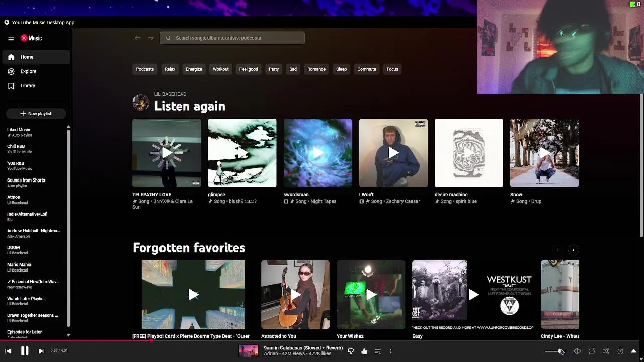Image resolution: width=644 pixels, height=362 pixels.
Task: Go back with the left arrow
Action: 137,38
